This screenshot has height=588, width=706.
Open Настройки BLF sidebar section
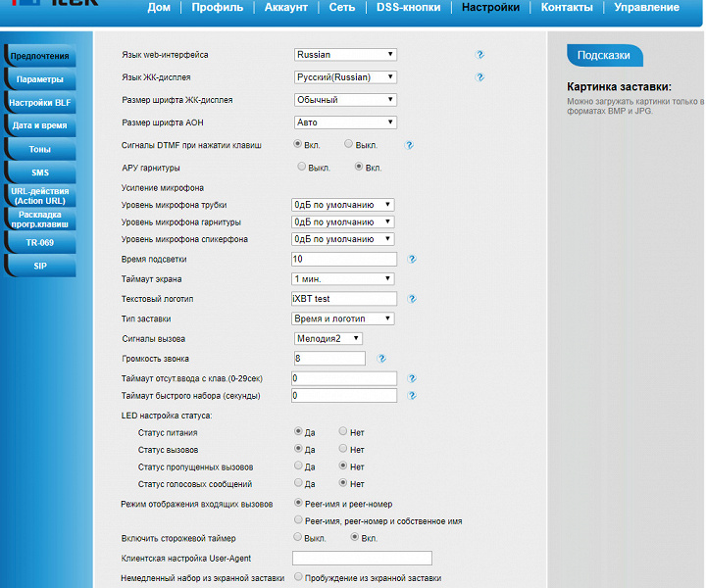39,103
